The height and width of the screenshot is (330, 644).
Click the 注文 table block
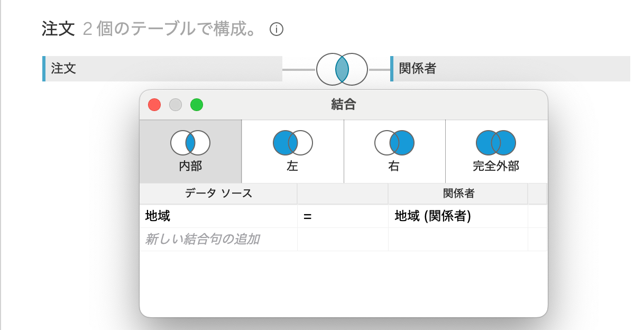click(x=162, y=69)
